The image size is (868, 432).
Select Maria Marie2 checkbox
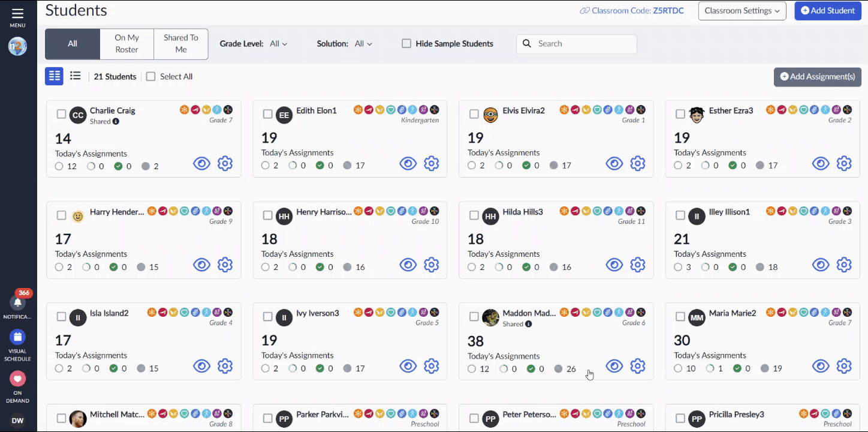point(680,317)
